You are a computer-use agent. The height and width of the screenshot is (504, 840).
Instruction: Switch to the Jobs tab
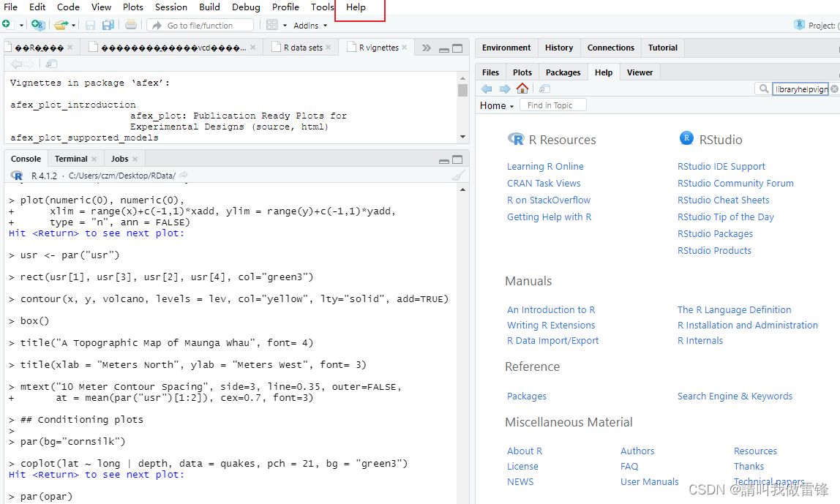[x=119, y=159]
